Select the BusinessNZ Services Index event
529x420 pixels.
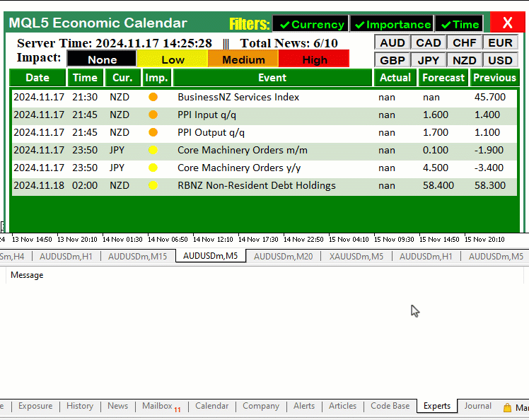[x=238, y=97]
